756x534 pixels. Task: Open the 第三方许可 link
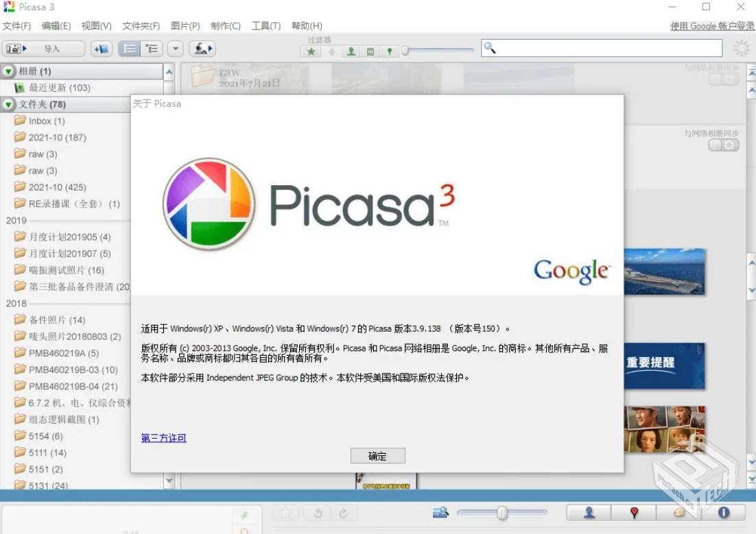[x=163, y=437]
